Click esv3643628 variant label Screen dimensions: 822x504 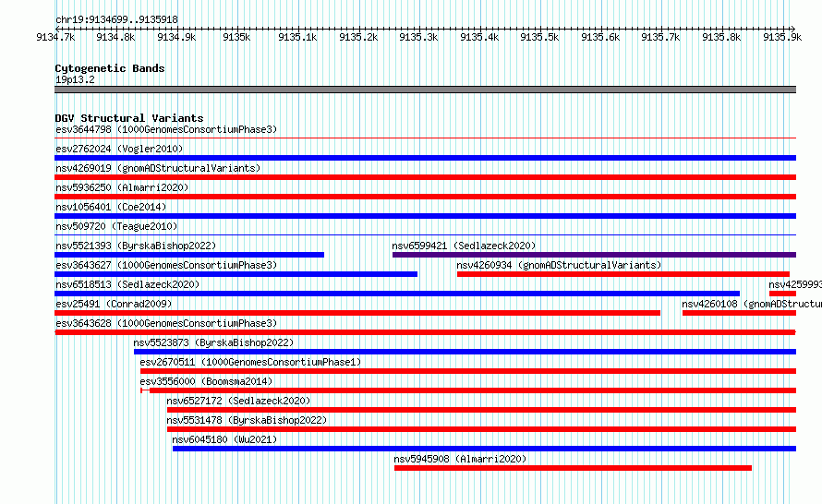(166, 323)
